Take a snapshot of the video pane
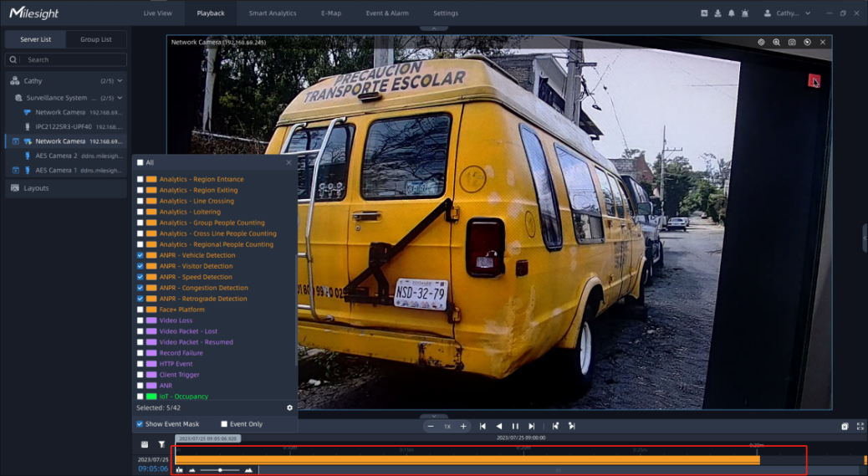This screenshot has width=868, height=476. pyautogui.click(x=792, y=42)
